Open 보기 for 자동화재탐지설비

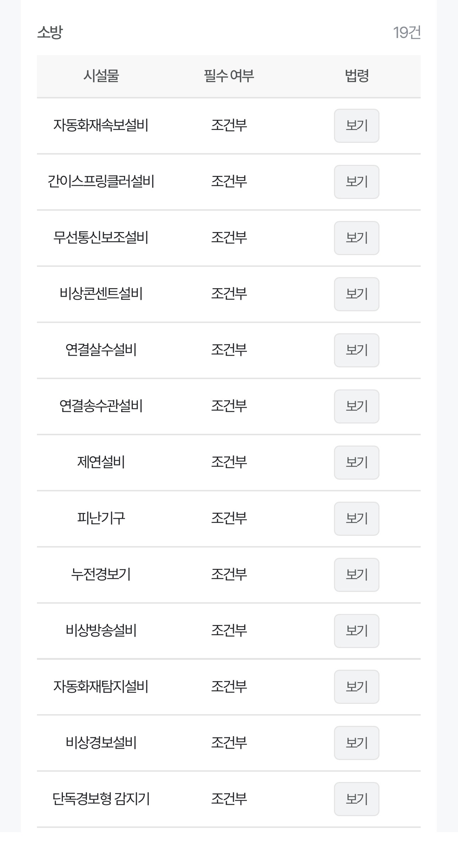(x=356, y=687)
